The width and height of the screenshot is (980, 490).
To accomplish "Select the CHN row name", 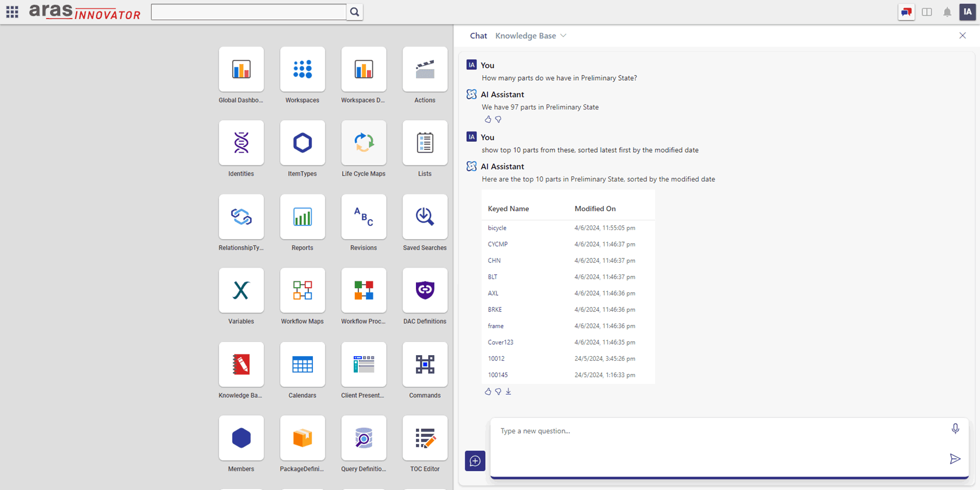I will [x=494, y=261].
